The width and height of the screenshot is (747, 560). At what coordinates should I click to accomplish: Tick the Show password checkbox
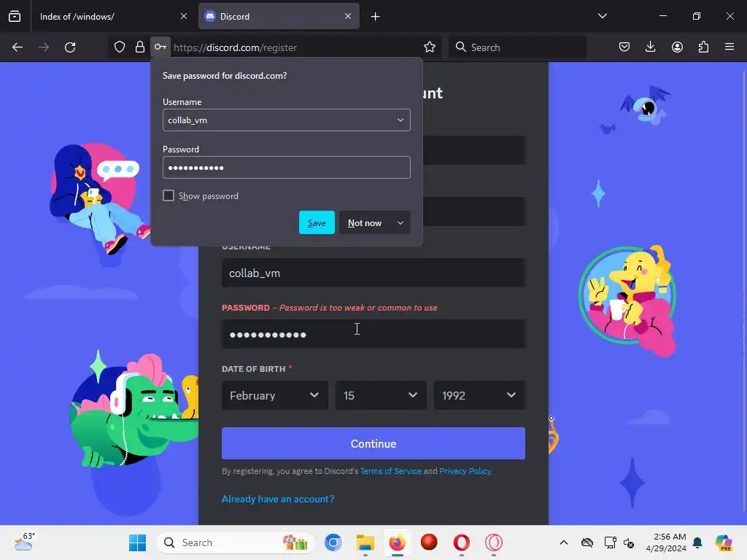pos(169,195)
